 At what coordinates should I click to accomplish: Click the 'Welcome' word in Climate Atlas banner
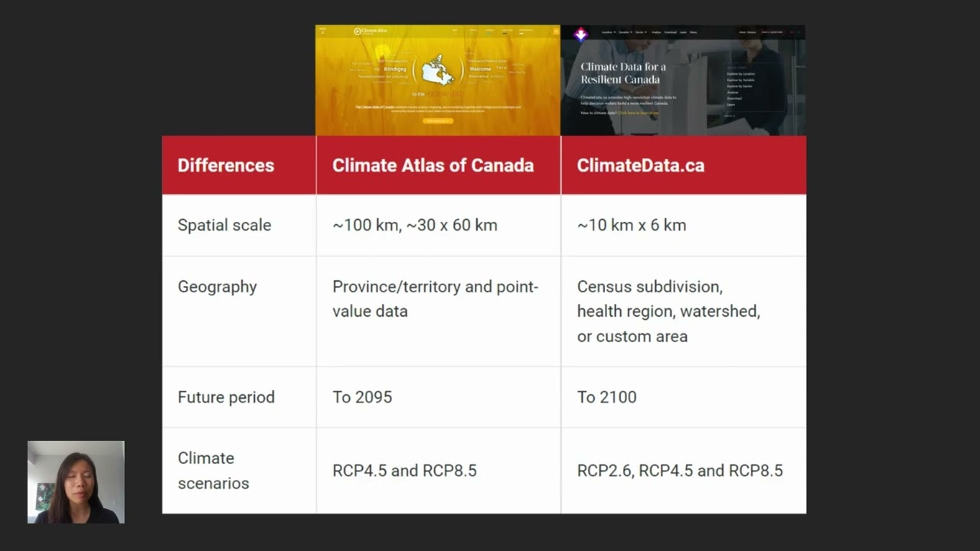(480, 69)
